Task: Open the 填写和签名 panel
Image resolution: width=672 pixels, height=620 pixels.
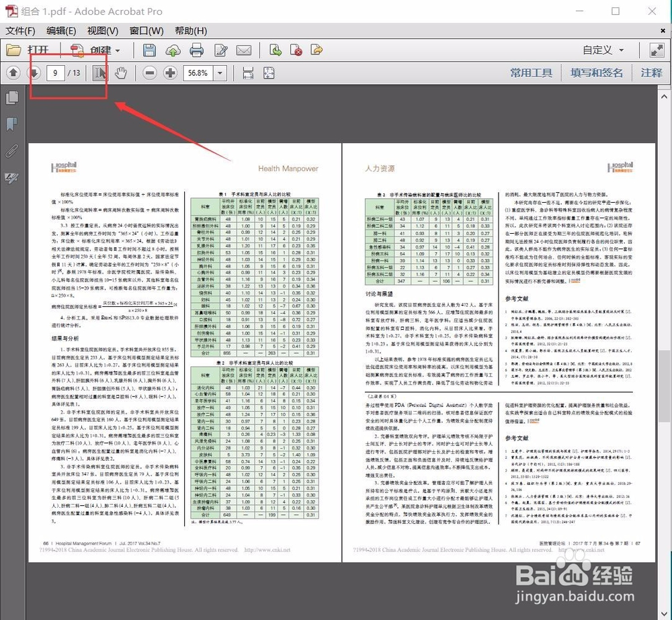Action: coord(596,73)
